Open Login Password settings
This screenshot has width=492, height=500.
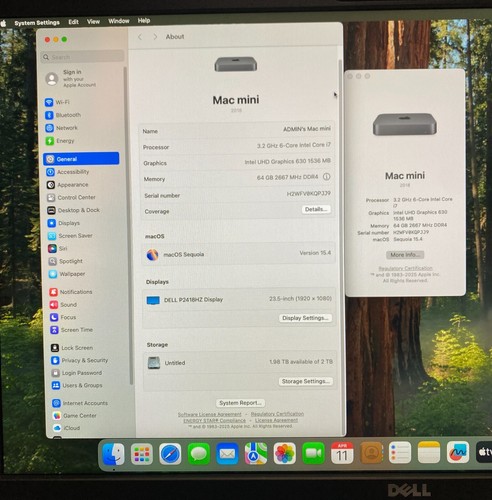click(77, 373)
